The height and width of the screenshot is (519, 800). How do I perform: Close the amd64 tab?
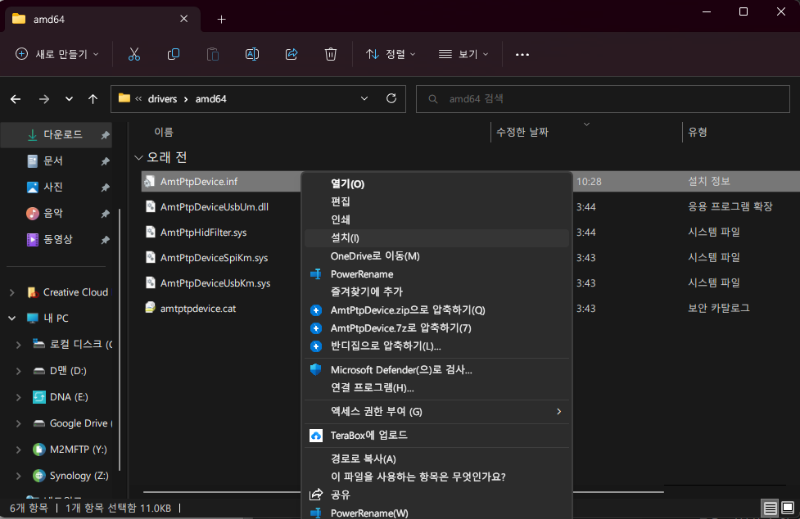click(x=184, y=19)
